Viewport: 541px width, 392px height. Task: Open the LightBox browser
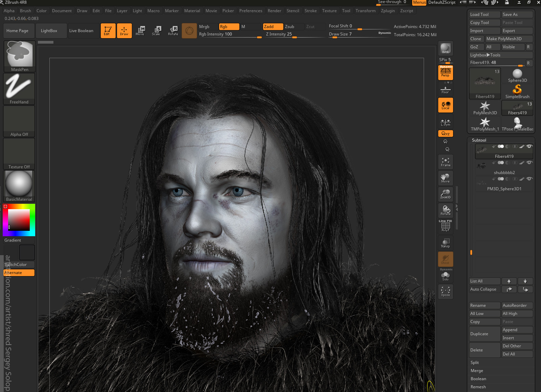click(x=51, y=31)
